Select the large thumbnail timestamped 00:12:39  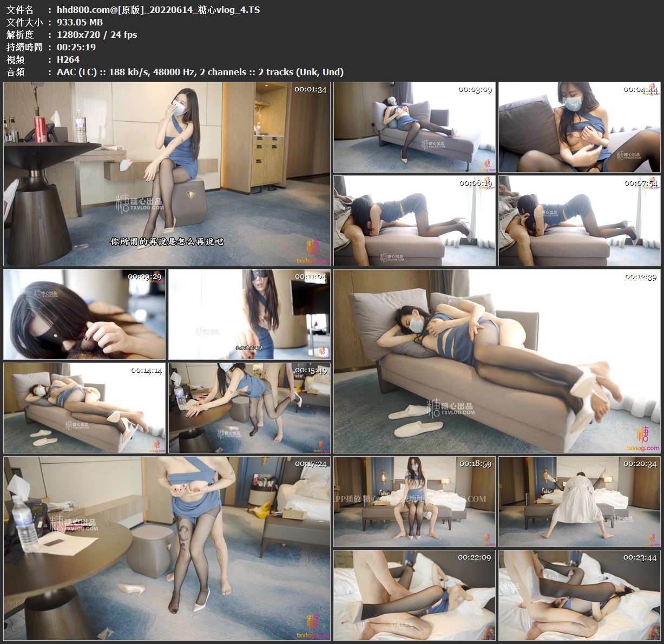[x=497, y=361]
